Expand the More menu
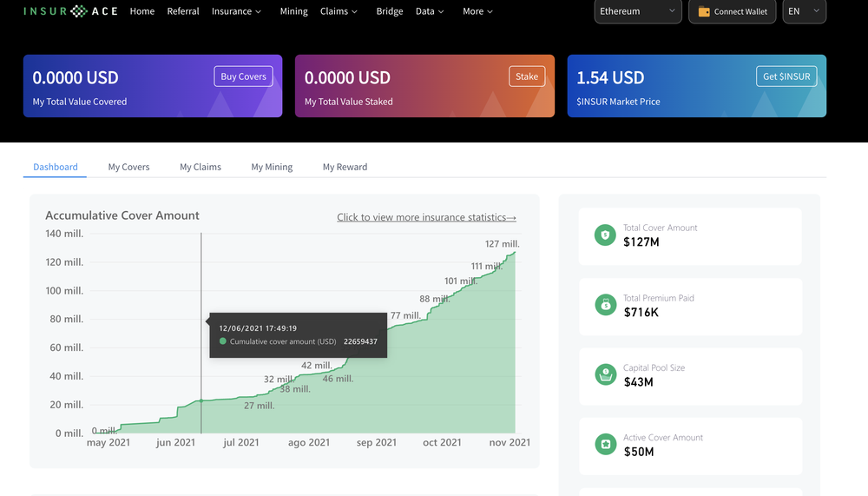Image resolution: width=868 pixels, height=496 pixels. point(477,11)
